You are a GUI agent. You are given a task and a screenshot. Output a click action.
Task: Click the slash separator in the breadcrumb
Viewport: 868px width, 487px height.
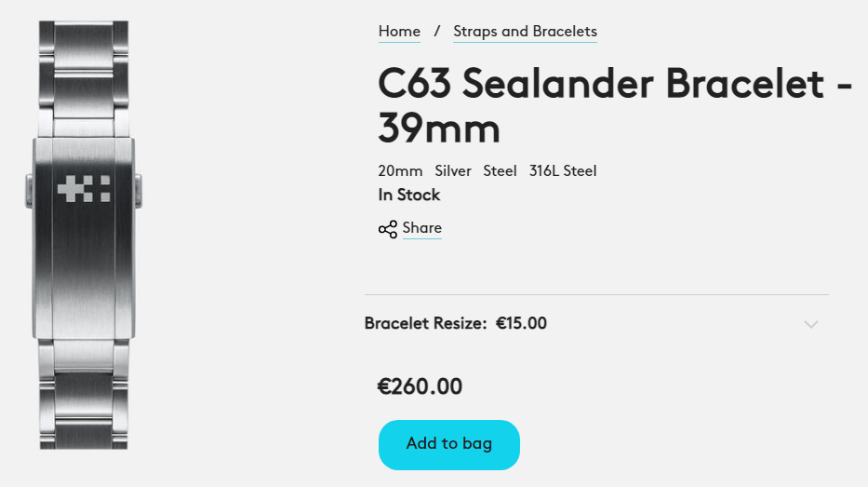[436, 32]
